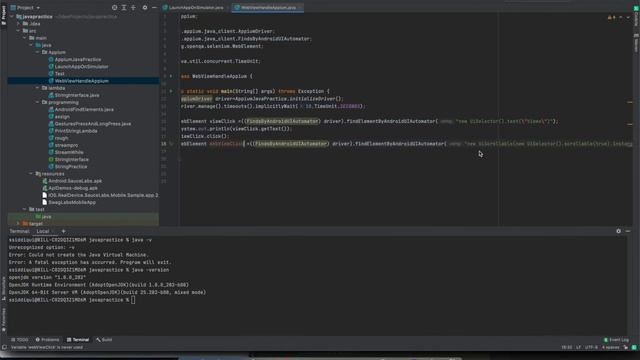Click the terminal command prompt input
Screen dimensions: 640x360
133,300
